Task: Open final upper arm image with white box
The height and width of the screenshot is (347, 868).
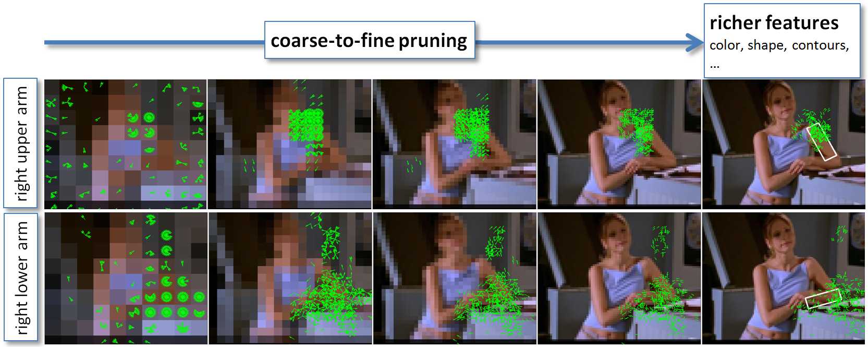Action: pyautogui.click(x=784, y=144)
